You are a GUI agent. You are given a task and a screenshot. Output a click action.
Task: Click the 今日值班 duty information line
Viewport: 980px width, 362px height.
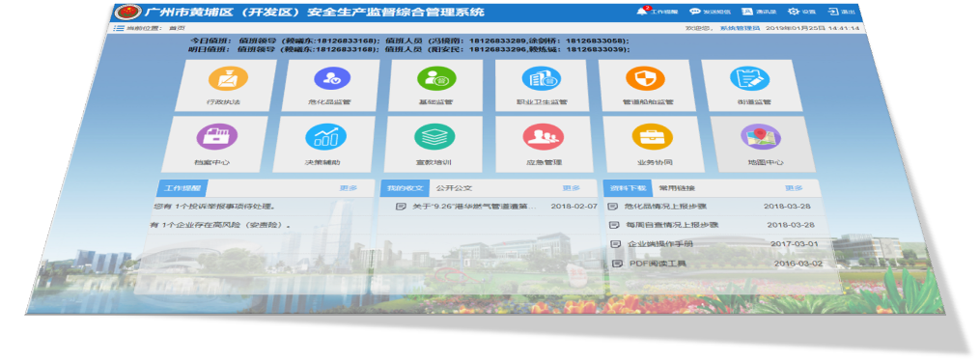[408, 41]
